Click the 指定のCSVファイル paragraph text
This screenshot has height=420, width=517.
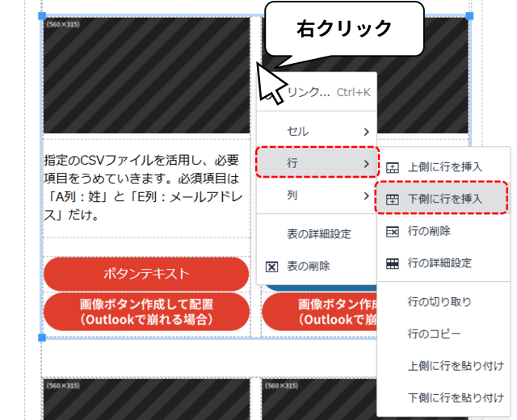click(142, 187)
